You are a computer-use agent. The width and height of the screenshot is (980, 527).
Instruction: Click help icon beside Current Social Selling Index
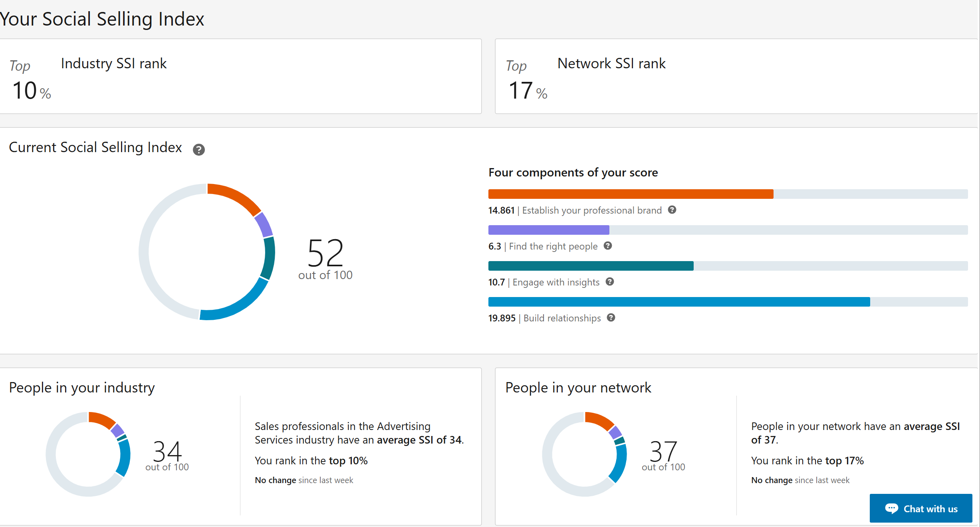[x=198, y=150]
